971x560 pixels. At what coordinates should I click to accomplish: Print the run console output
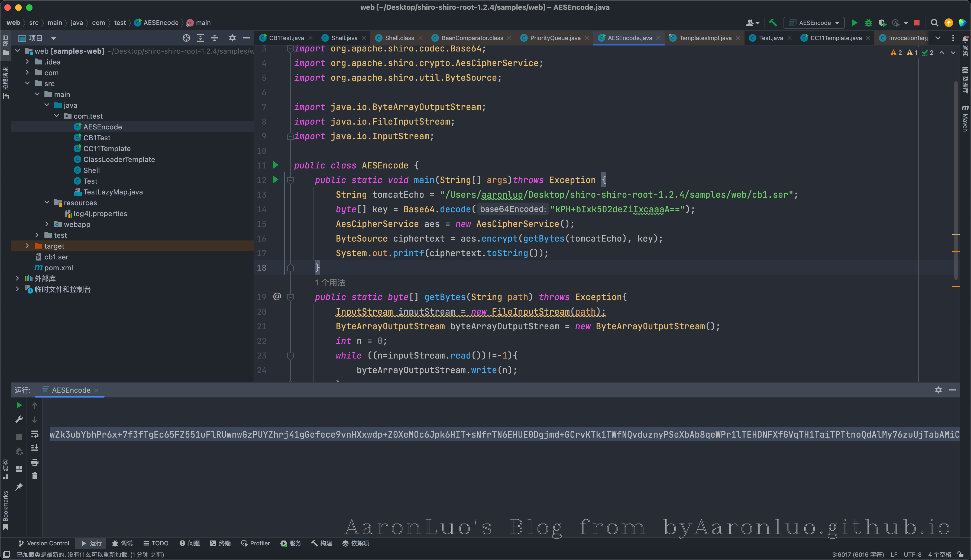coord(35,462)
